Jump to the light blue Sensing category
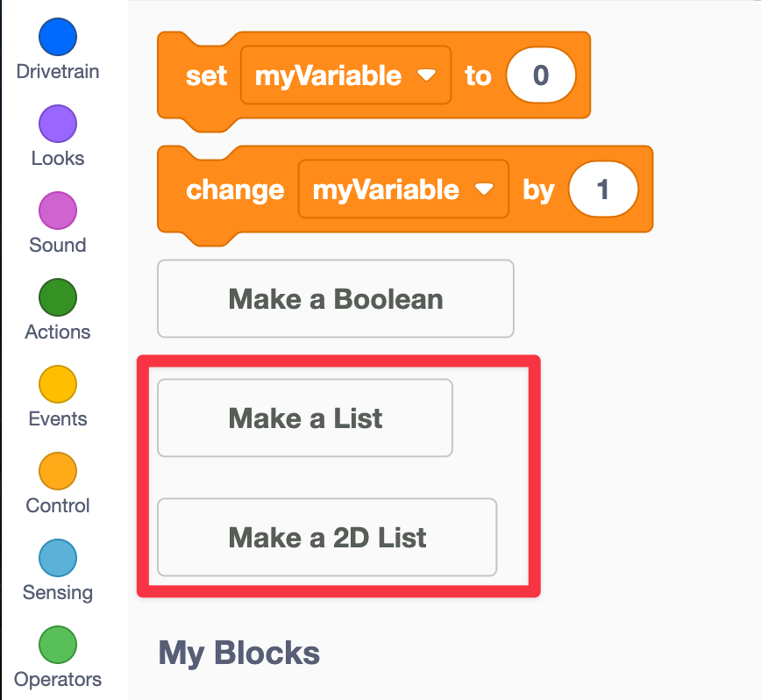The image size is (761, 700). click(58, 558)
